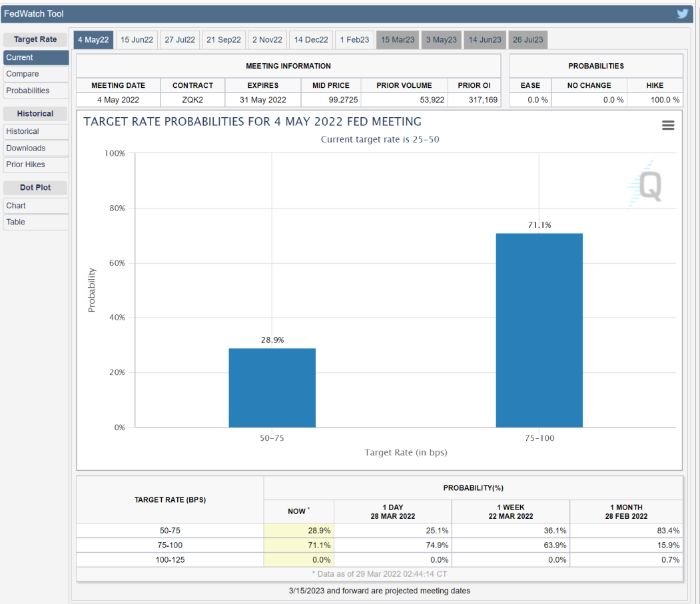Click the Twitter bird icon

[682, 14]
